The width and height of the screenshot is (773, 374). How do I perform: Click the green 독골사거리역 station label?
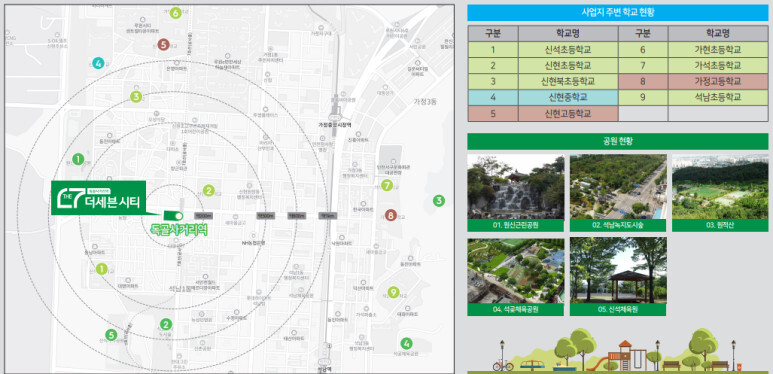178,230
